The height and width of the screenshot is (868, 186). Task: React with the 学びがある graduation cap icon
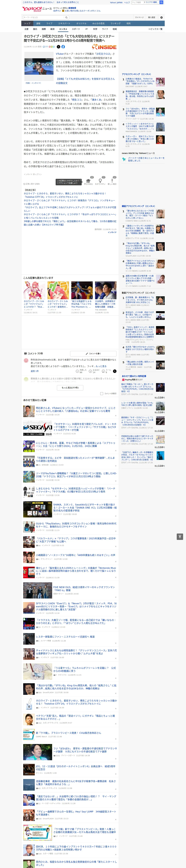point(89,181)
